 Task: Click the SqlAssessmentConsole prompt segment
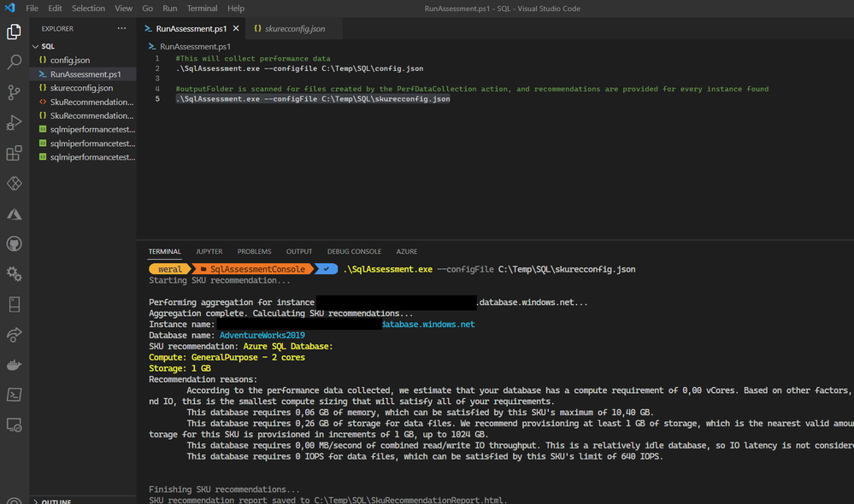(254, 269)
